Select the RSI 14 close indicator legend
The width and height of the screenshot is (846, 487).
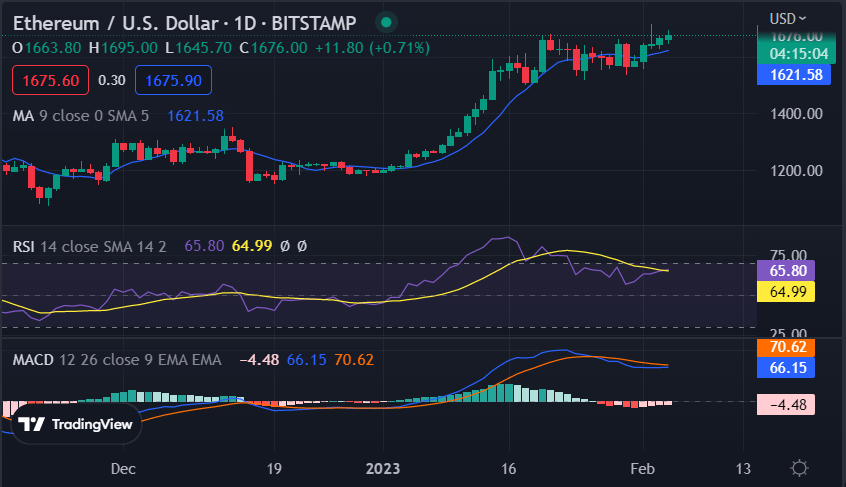[x=92, y=244]
